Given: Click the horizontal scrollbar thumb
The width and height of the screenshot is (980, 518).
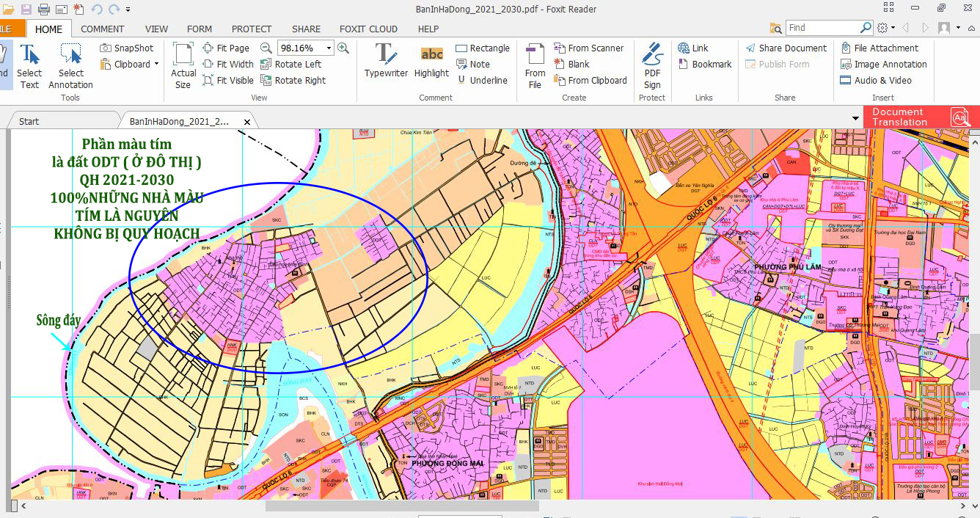Looking at the screenshot, I should pos(402,506).
